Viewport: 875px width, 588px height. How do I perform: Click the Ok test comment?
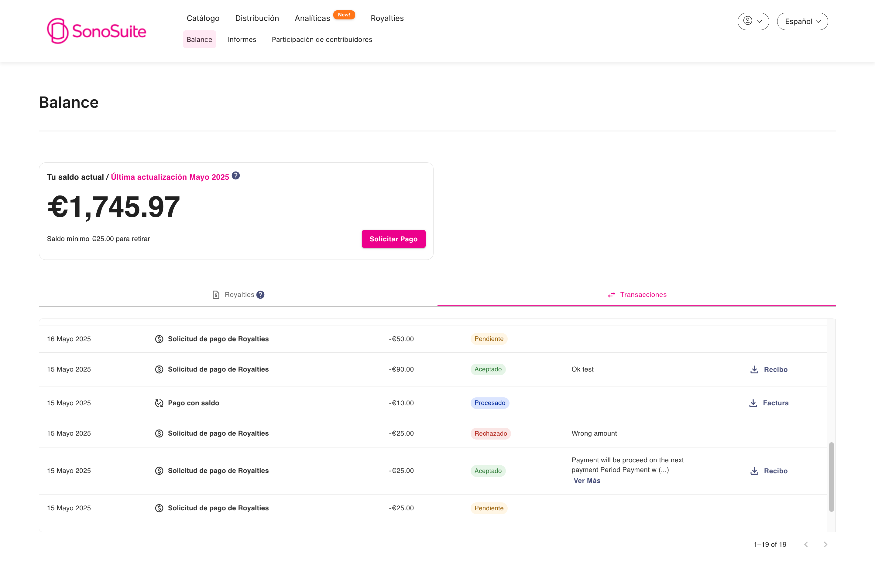tap(582, 369)
